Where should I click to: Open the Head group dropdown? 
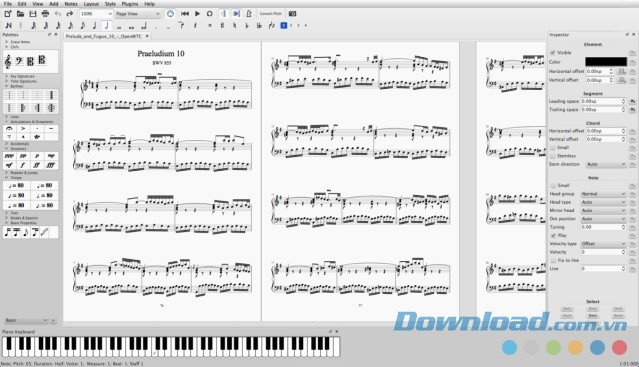coord(603,194)
